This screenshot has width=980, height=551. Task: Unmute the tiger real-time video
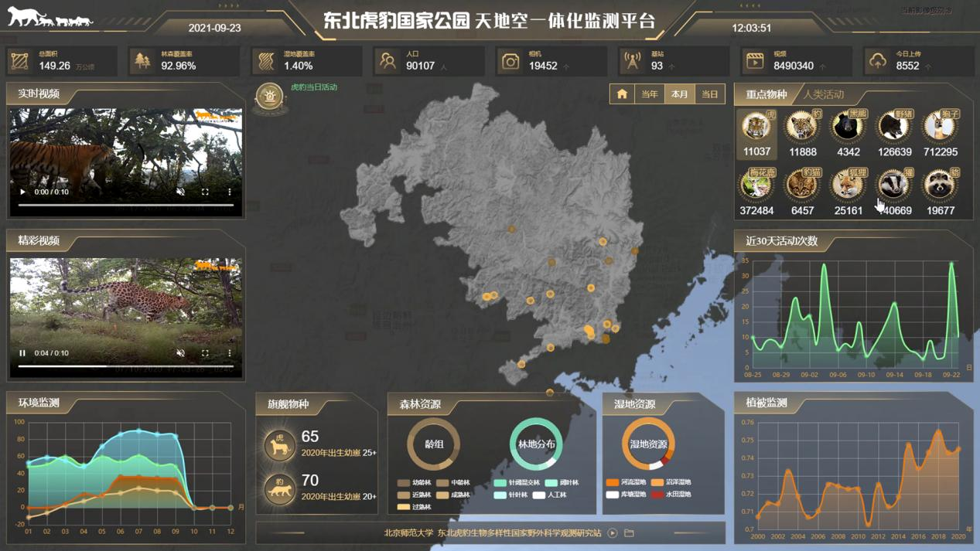[x=180, y=192]
